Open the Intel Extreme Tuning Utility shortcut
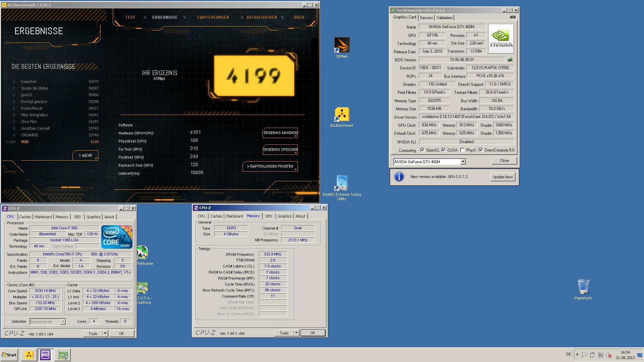The width and height of the screenshot is (644, 362). (341, 188)
